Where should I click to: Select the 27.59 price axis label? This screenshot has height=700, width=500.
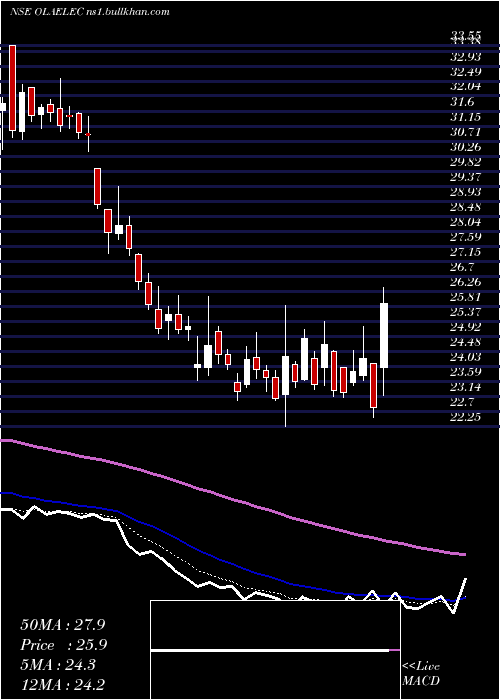coord(466,237)
